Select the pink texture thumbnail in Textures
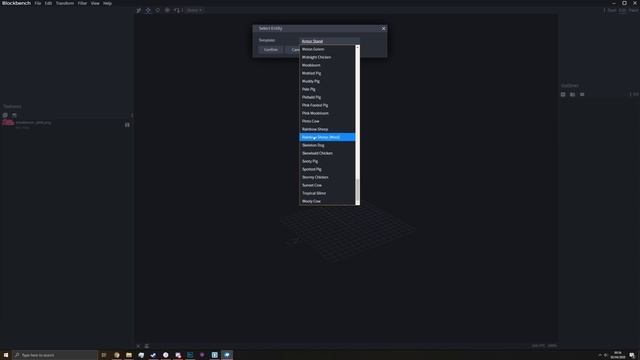Screen dimensions: 640x360 pos(8,123)
